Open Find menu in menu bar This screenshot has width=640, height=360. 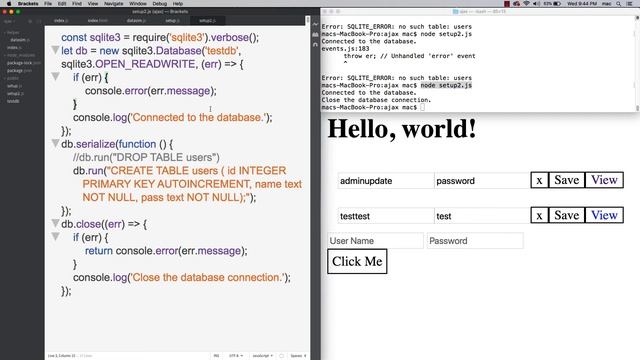coord(77,3)
